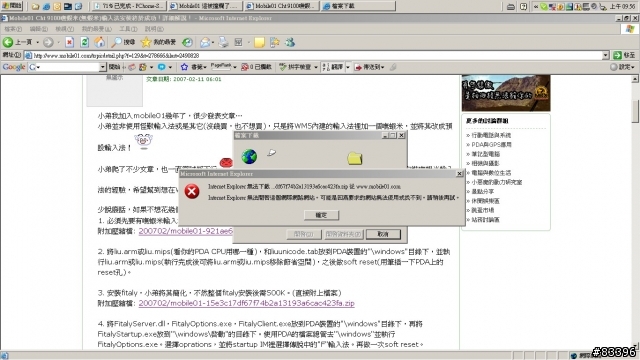The height and width of the screenshot is (360, 640).
Task: Click the 0 已攔截 popup blocker
Action: (256, 67)
